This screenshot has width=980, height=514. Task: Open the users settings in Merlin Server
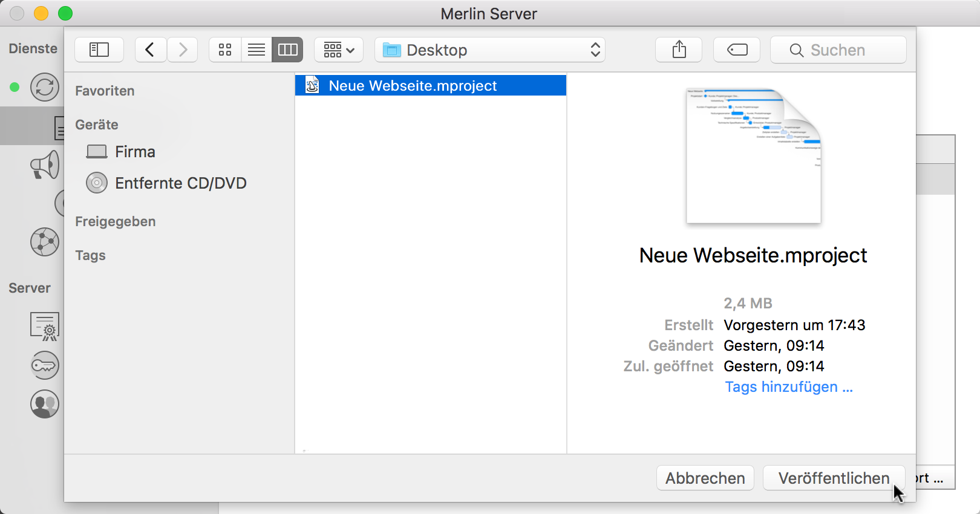tap(45, 404)
